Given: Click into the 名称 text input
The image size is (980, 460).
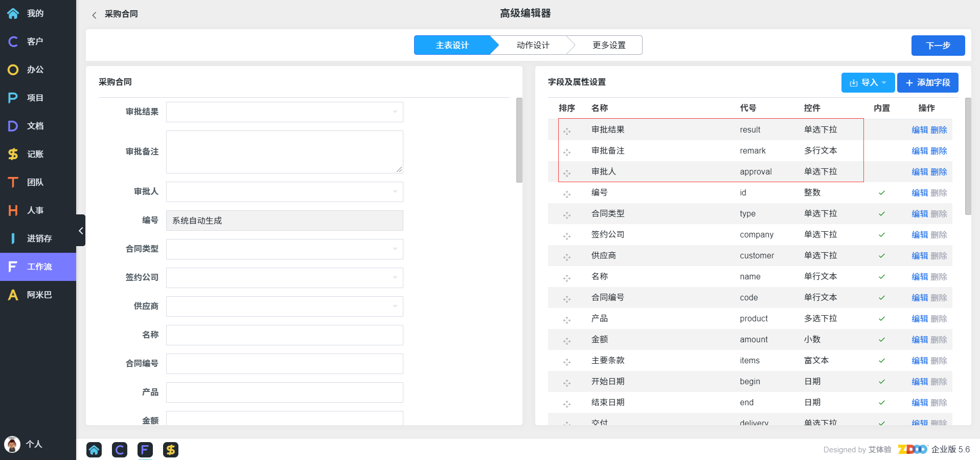Looking at the screenshot, I should [x=284, y=335].
